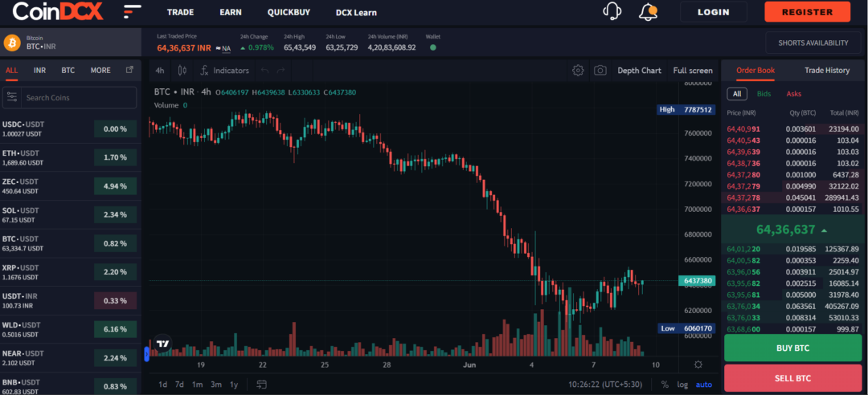Set chart range to 1d

pyautogui.click(x=162, y=385)
